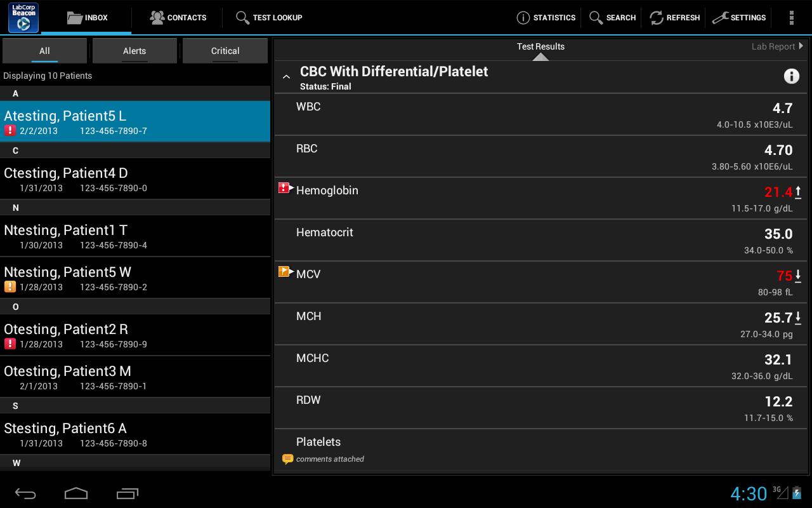Collapse the CBC With Differential/Platelet section
Image resolution: width=812 pixels, height=508 pixels.
point(286,77)
